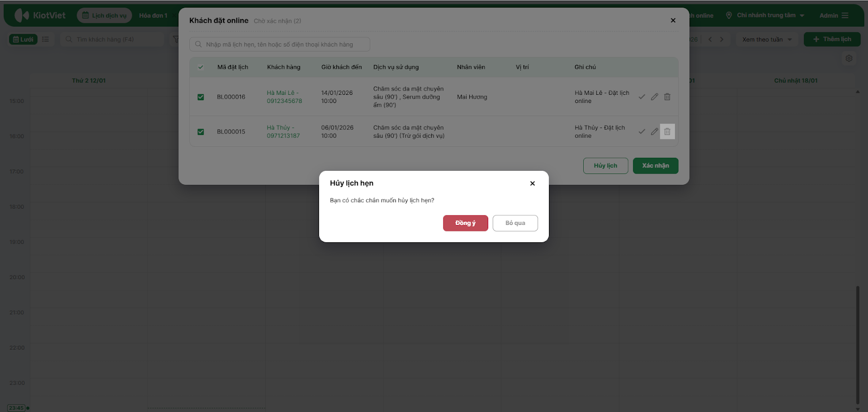This screenshot has height=412, width=868.
Task: Click the Giờ khách đến column header
Action: (x=342, y=67)
